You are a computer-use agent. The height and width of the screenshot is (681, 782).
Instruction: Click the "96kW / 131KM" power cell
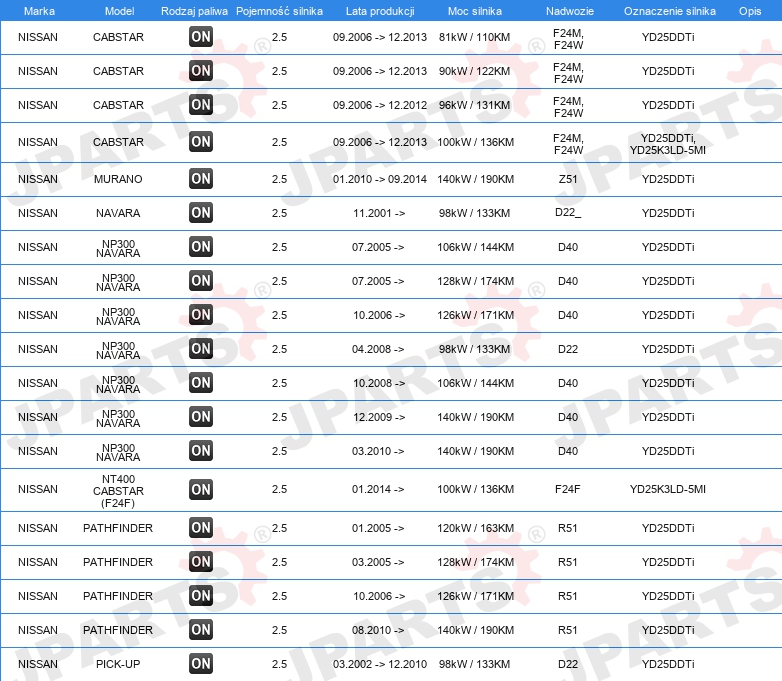click(474, 105)
